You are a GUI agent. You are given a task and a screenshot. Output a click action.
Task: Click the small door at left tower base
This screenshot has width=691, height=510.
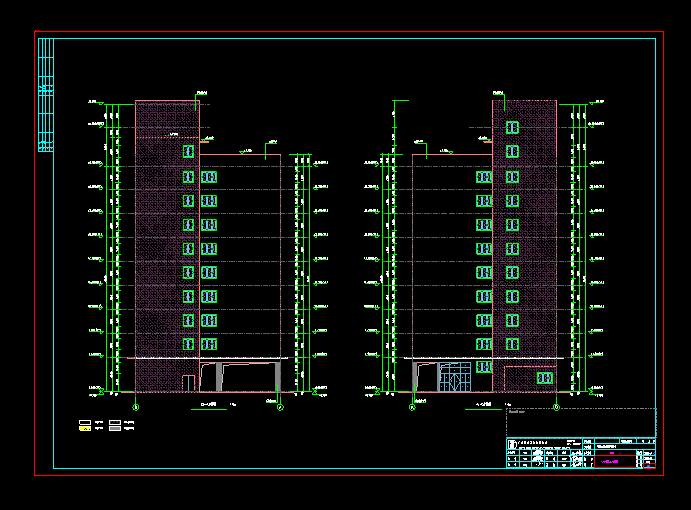(x=188, y=383)
